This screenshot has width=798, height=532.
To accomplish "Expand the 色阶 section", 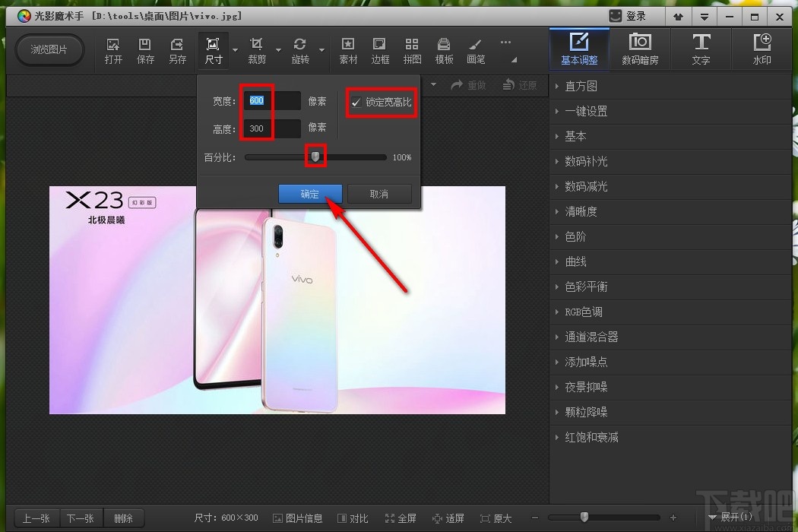I will [x=670, y=236].
